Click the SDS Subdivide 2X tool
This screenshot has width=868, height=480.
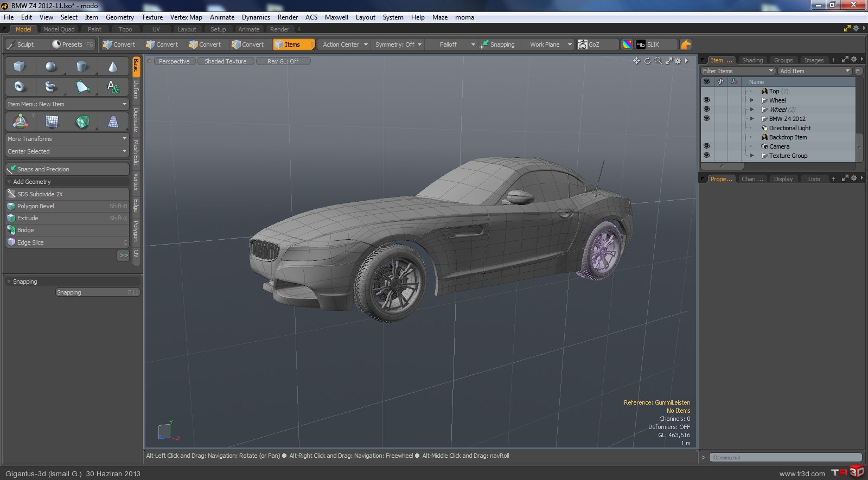(x=67, y=194)
